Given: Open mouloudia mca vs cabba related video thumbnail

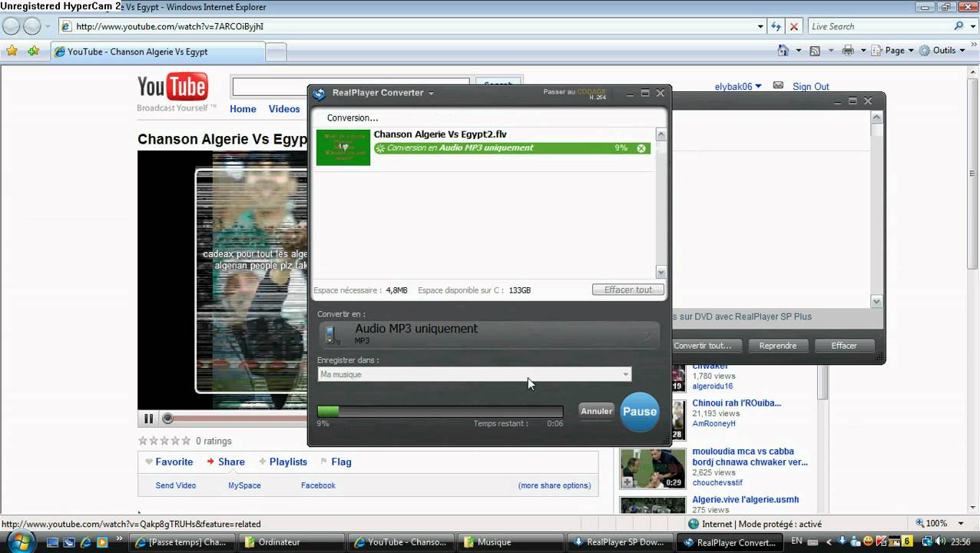Looking at the screenshot, I should [x=653, y=468].
